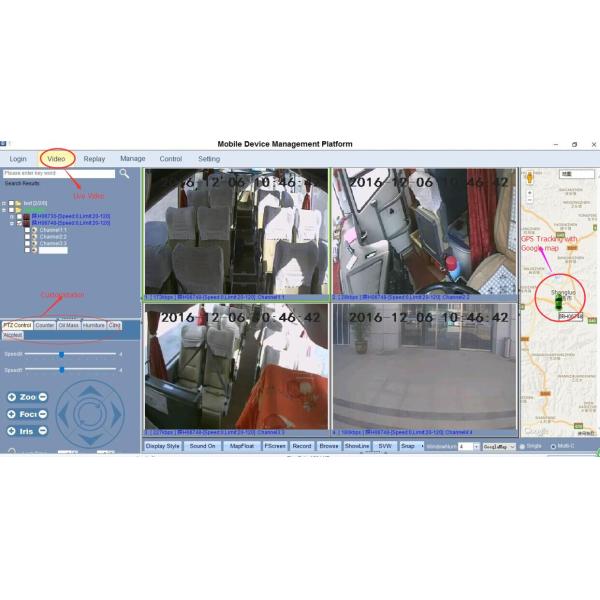Click the Record button
The image size is (600, 600).
click(301, 445)
